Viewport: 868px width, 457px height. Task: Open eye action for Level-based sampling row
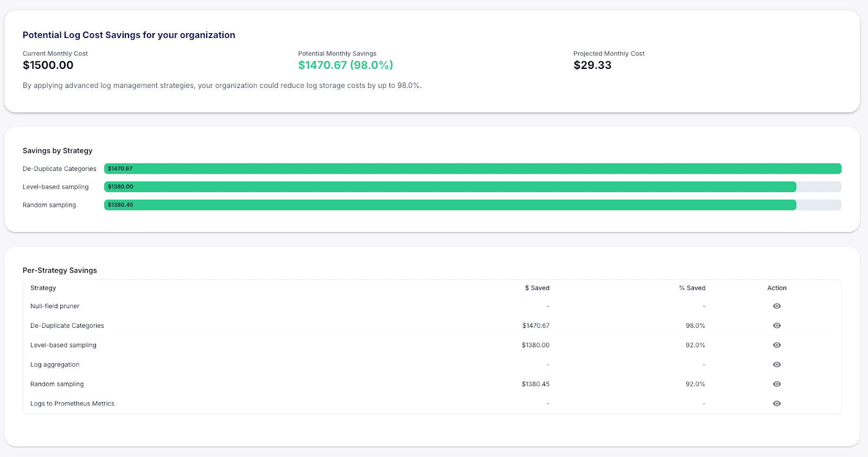(777, 345)
